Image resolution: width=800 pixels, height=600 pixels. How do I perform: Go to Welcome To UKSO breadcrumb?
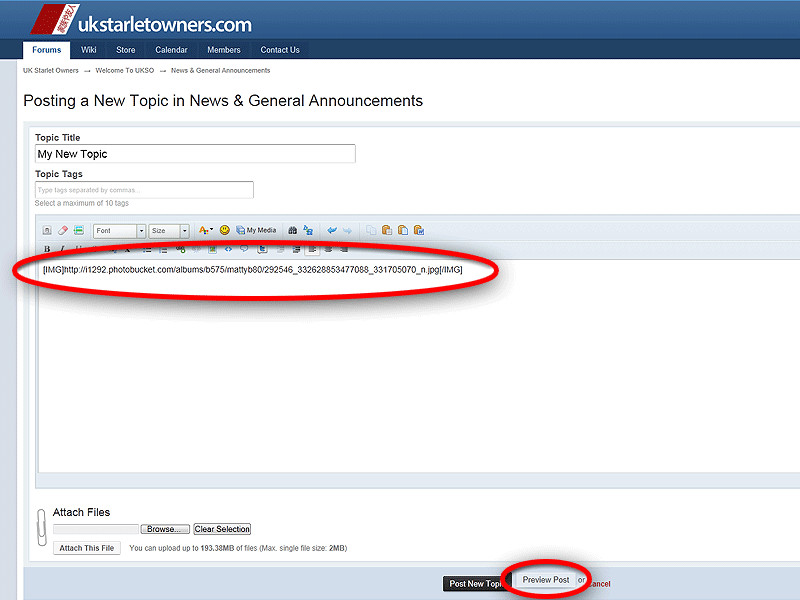tap(124, 70)
